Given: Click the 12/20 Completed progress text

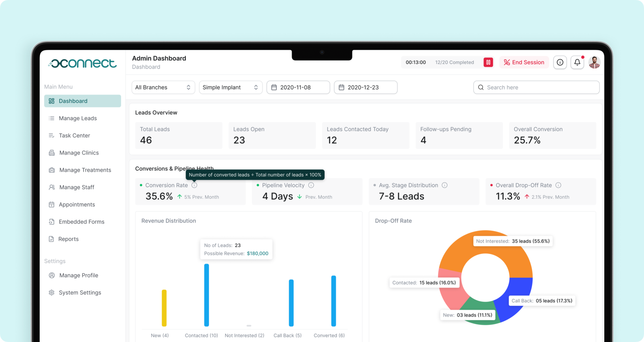Looking at the screenshot, I should (455, 62).
